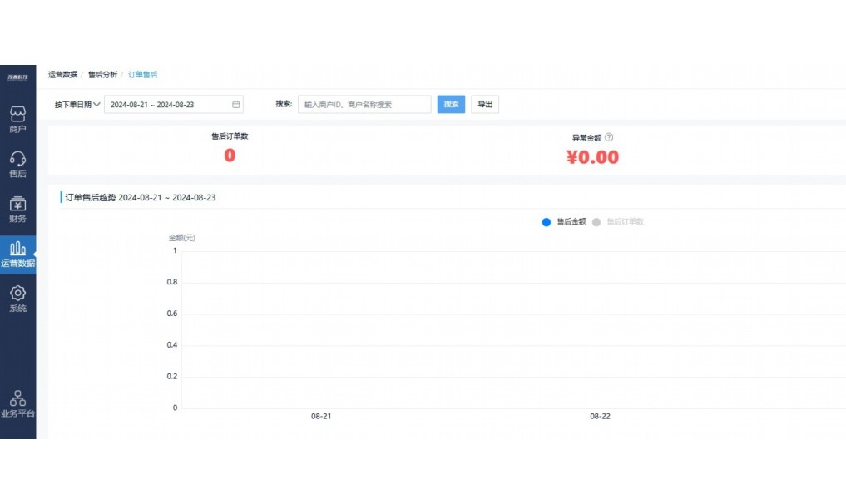Open the 按下单日期 filter dropdown
This screenshot has width=846, height=504.
(72, 104)
